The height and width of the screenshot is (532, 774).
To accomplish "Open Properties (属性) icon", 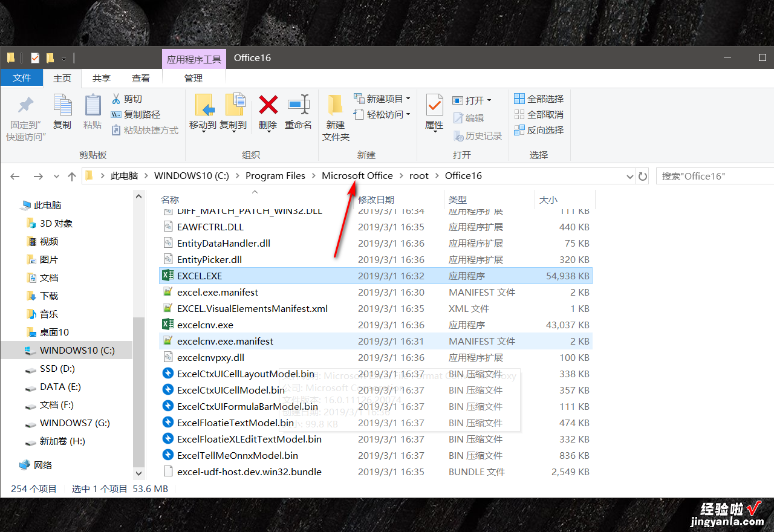I will point(434,105).
